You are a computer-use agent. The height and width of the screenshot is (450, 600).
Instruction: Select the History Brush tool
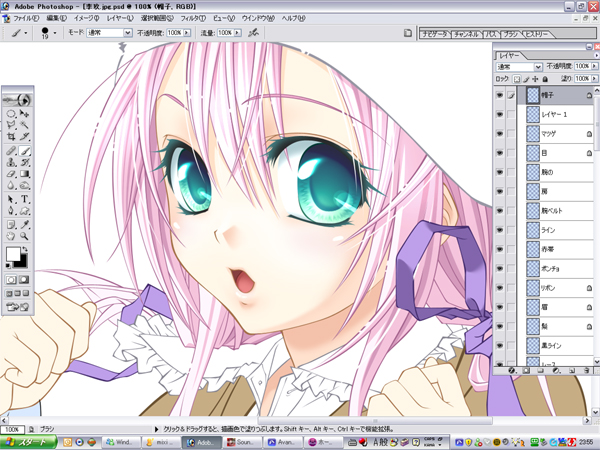(24, 162)
